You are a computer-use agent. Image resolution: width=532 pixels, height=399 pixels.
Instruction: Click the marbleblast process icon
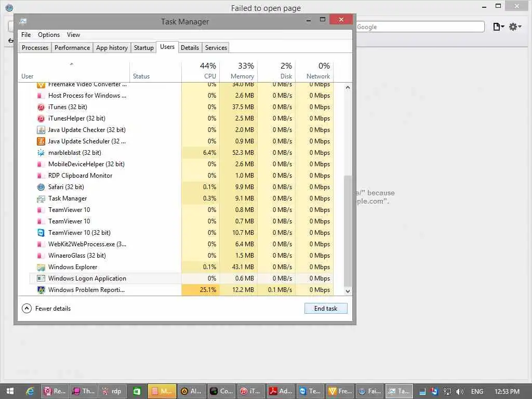(41, 153)
